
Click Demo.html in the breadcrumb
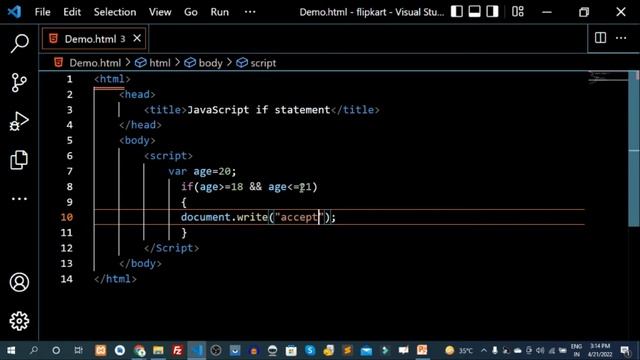coord(95,63)
